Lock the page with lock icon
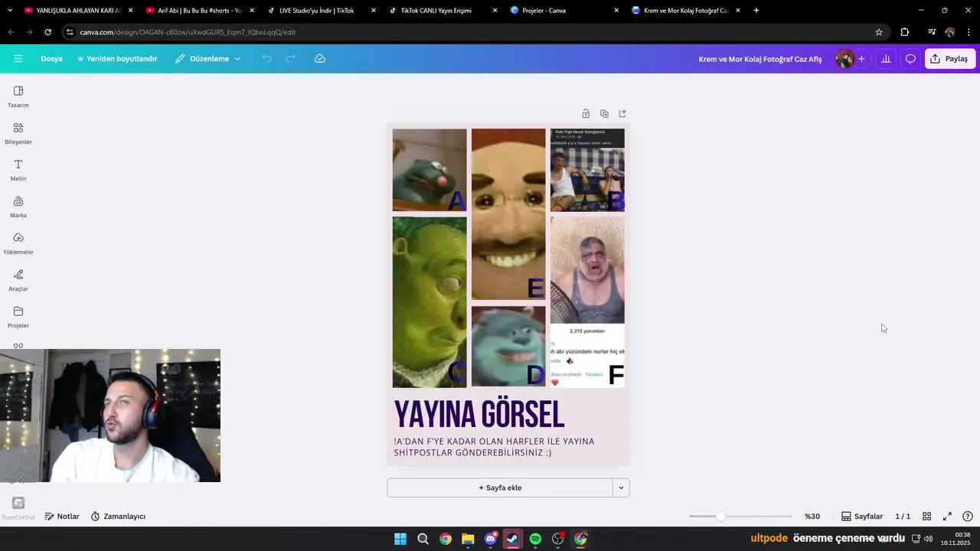This screenshot has height=551, width=980. point(586,113)
